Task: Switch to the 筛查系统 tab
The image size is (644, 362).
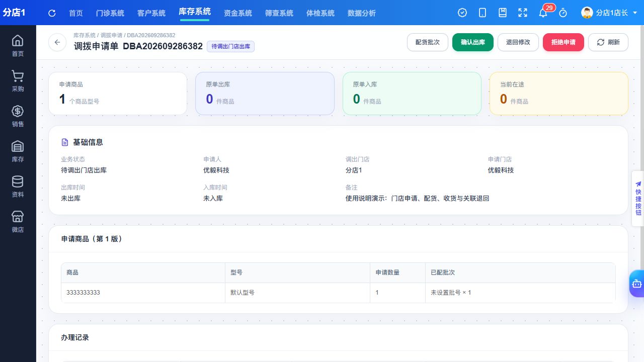Action: pyautogui.click(x=279, y=13)
